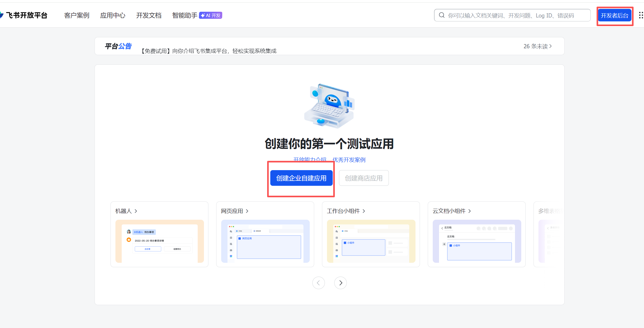
Task: Click the search magnifier icon
Action: coord(442,15)
